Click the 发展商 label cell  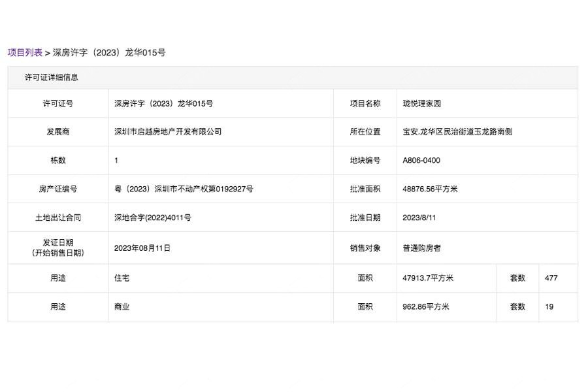click(x=58, y=132)
